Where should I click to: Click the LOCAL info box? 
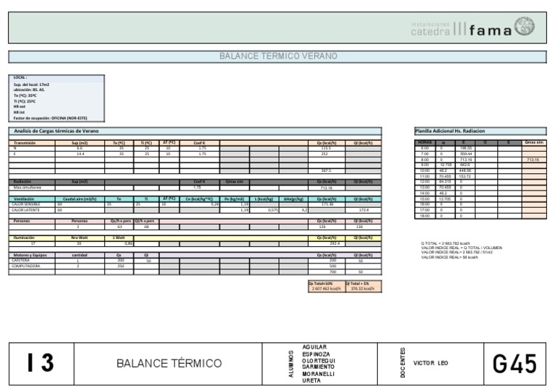click(58, 97)
